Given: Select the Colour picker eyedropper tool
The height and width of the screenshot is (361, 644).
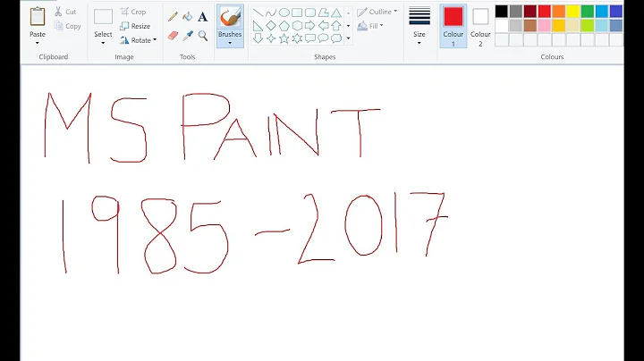Looking at the screenshot, I should (x=188, y=36).
